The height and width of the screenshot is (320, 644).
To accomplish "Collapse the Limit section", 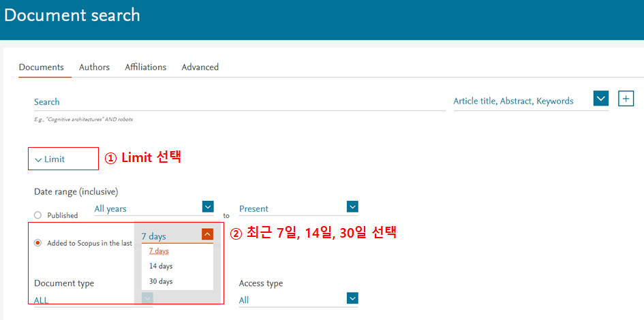I will coord(50,159).
